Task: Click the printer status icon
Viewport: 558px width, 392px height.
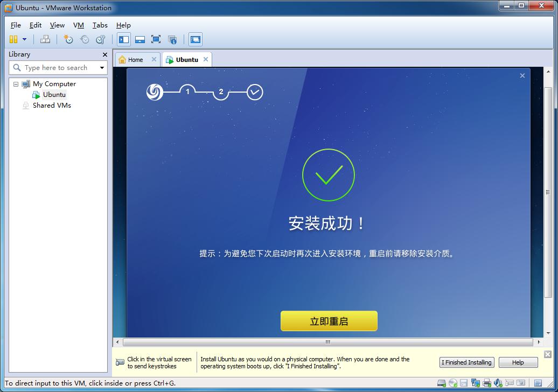Action: click(486, 383)
